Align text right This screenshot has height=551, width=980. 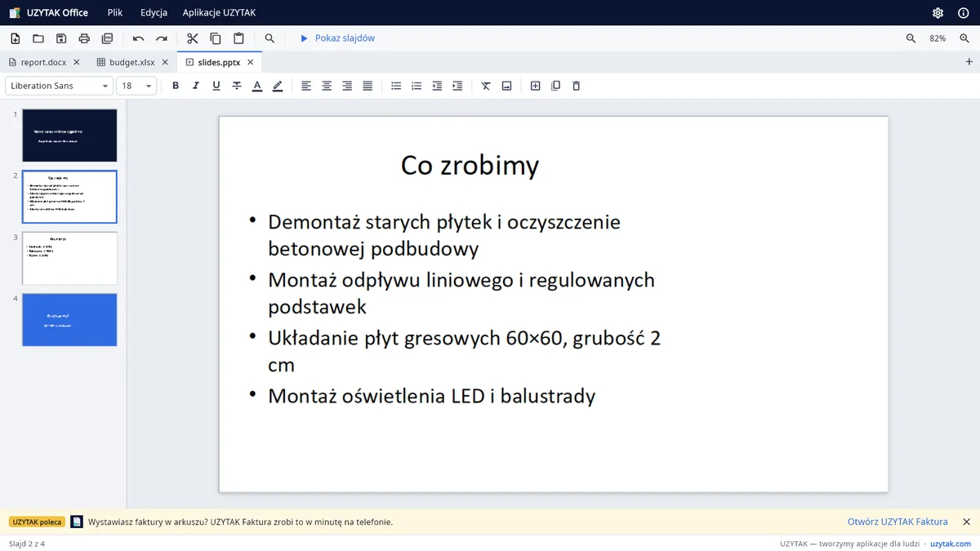tap(347, 86)
